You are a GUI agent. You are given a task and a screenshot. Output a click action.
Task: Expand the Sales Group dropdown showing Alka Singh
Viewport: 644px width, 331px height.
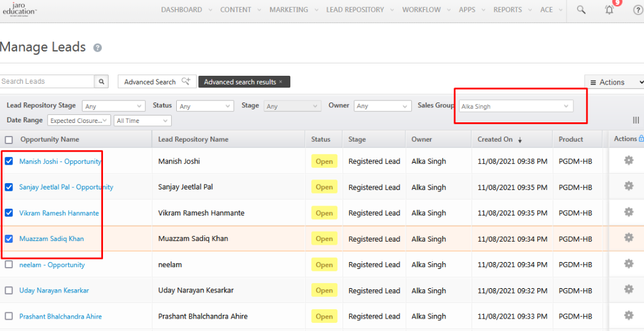[x=514, y=106]
